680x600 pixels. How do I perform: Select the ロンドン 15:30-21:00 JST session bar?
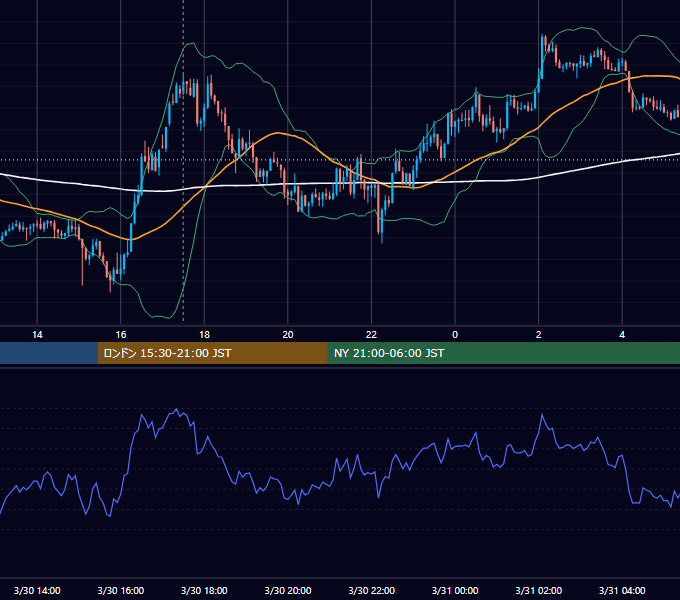[x=212, y=353]
